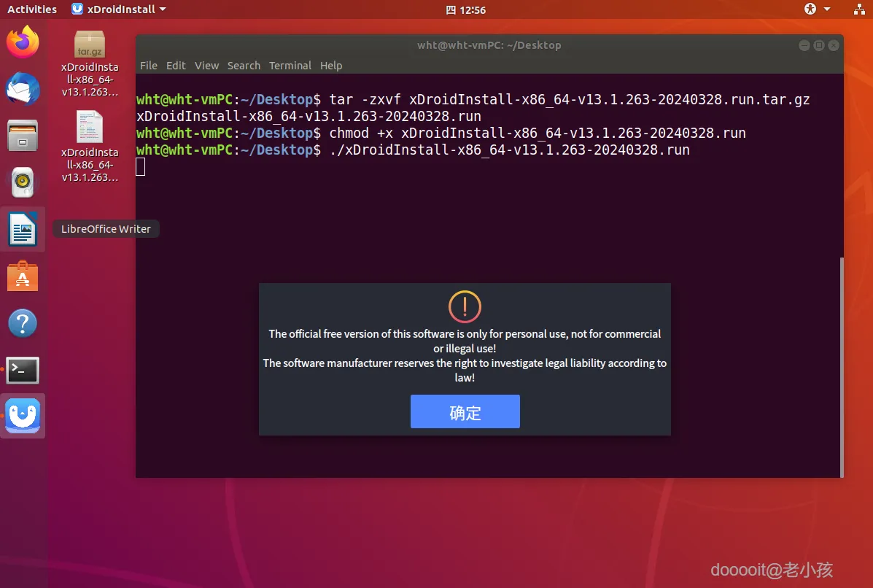This screenshot has height=588, width=873.
Task: Open Firefox from the dock
Action: coord(23,42)
